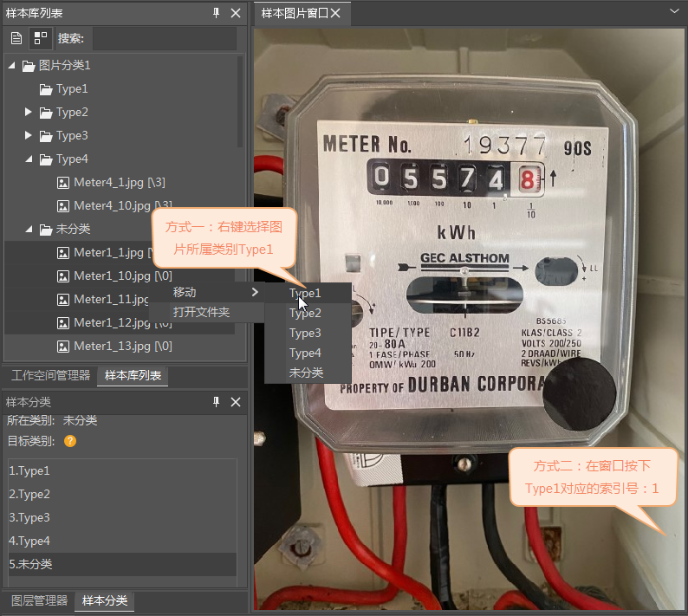Pin the 样本库列表 panel

click(x=217, y=13)
